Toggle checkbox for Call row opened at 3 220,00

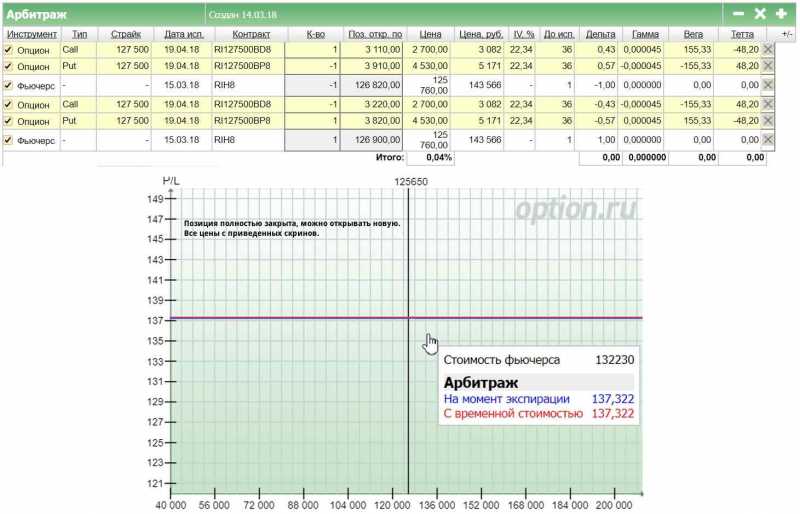point(9,104)
